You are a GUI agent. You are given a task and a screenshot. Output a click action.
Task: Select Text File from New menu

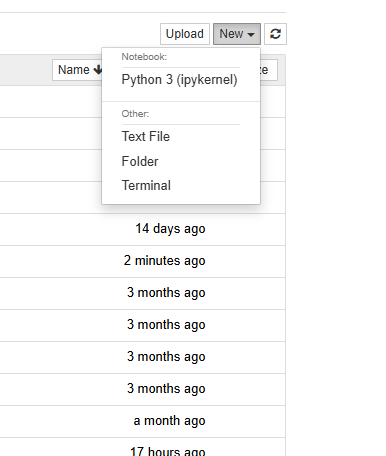pos(146,136)
